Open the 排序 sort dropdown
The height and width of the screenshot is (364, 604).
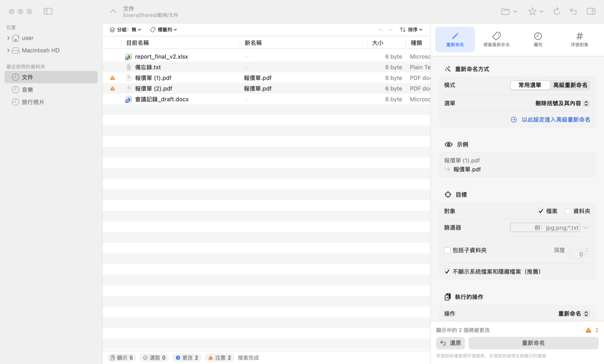pos(411,29)
